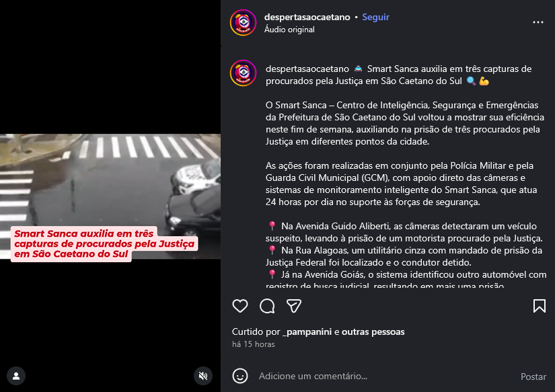
Task: Open the há 15 horas timestamp
Action: coord(254,344)
